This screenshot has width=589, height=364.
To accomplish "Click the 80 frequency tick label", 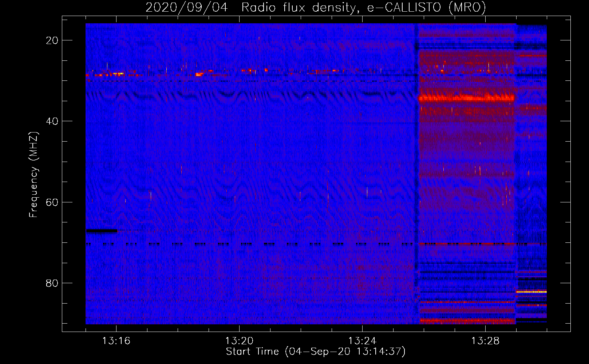I will point(52,283).
